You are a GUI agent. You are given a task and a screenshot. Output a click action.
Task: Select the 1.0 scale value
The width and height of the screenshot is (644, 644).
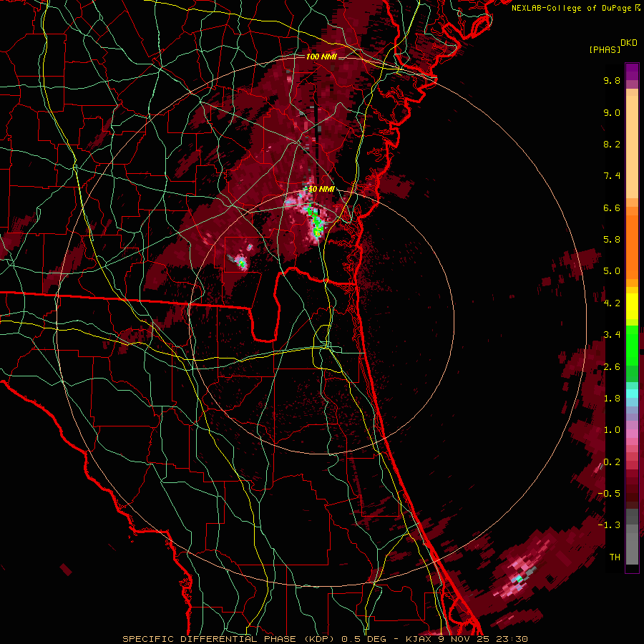(612, 430)
